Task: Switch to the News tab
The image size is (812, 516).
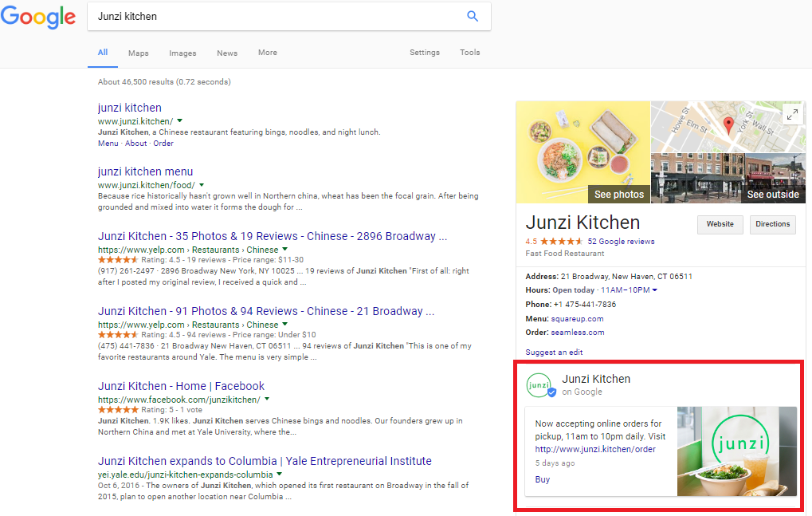Action: click(x=227, y=53)
